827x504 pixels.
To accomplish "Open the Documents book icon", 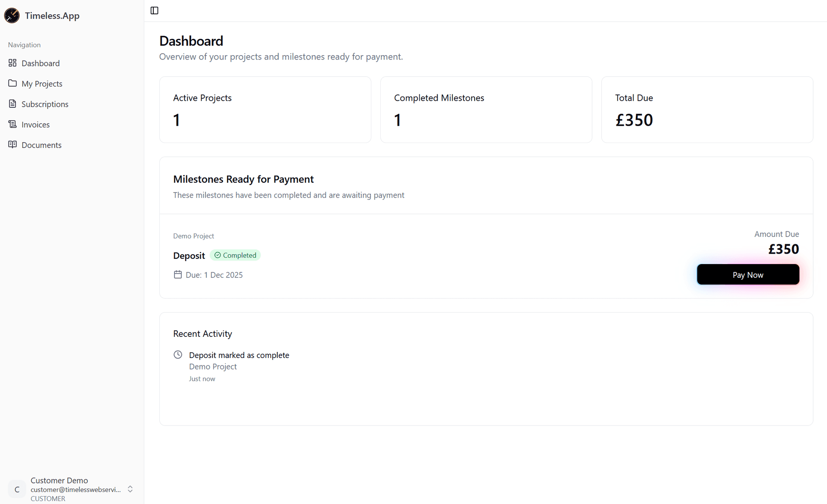I will click(13, 145).
